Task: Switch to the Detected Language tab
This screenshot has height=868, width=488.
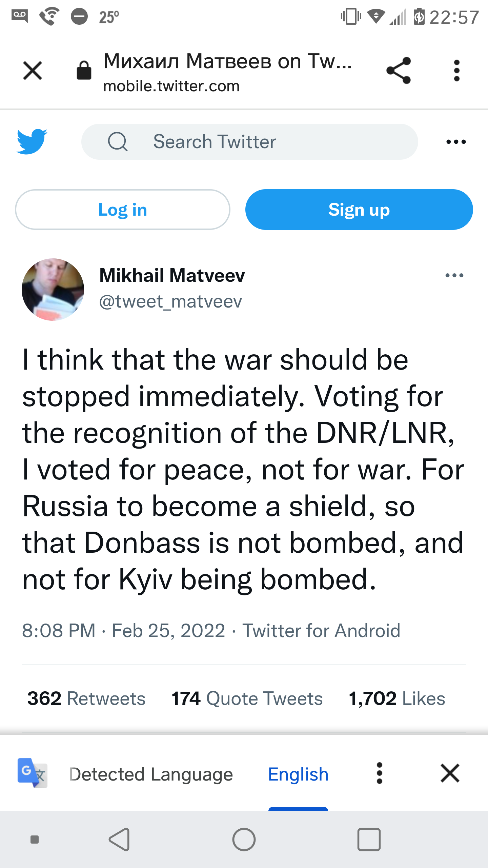Action: tap(151, 774)
